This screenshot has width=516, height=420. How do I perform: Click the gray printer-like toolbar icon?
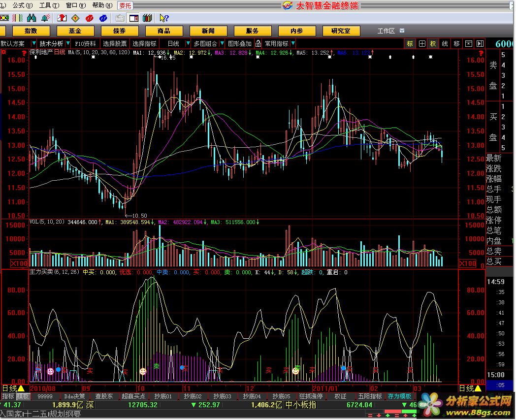pyautogui.click(x=120, y=18)
